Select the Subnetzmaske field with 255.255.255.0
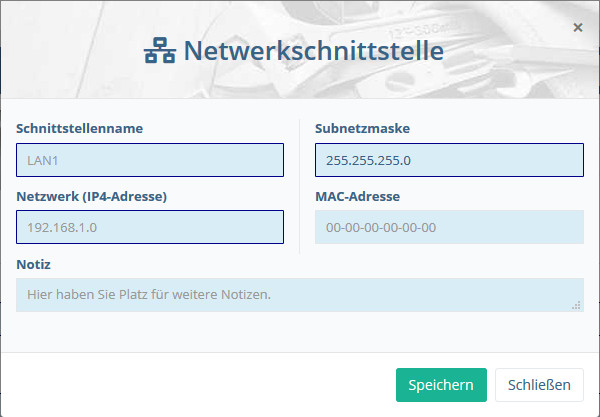The image size is (600, 417). pyautogui.click(x=449, y=160)
